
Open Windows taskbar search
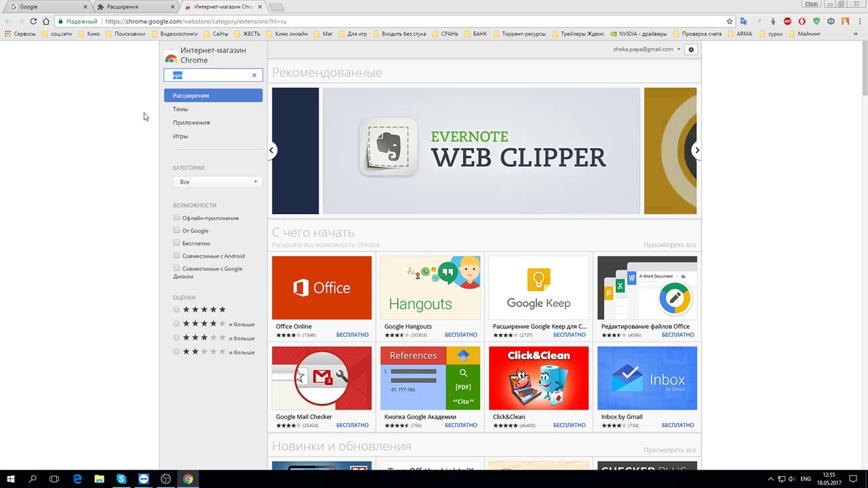[x=33, y=479]
